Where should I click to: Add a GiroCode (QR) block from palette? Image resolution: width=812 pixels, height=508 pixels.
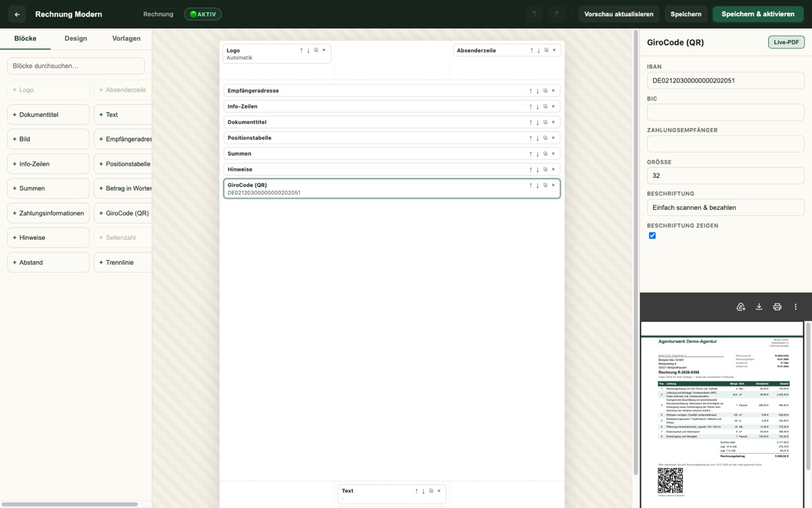(x=122, y=213)
